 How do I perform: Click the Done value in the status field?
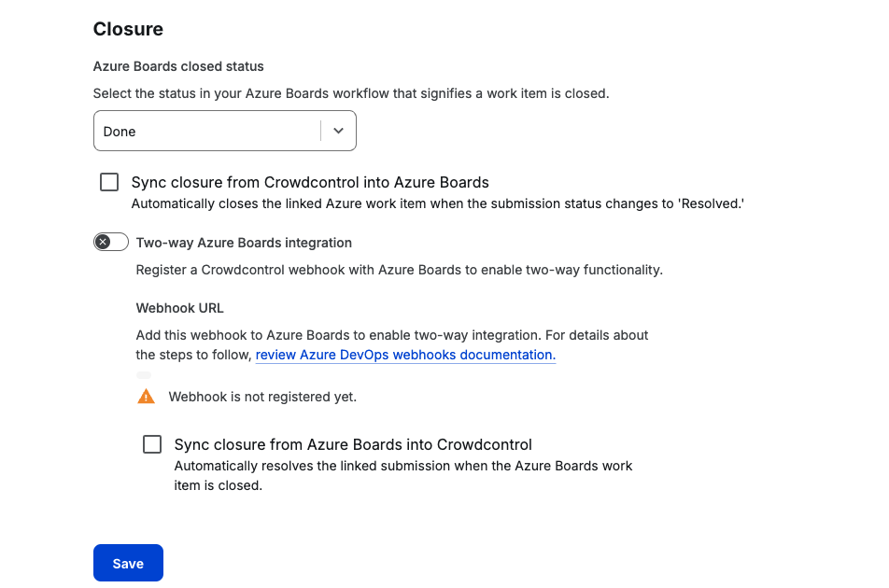120,132
